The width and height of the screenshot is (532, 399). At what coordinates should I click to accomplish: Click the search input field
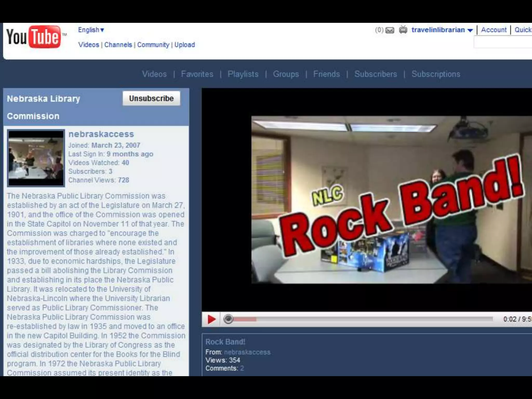(503, 42)
